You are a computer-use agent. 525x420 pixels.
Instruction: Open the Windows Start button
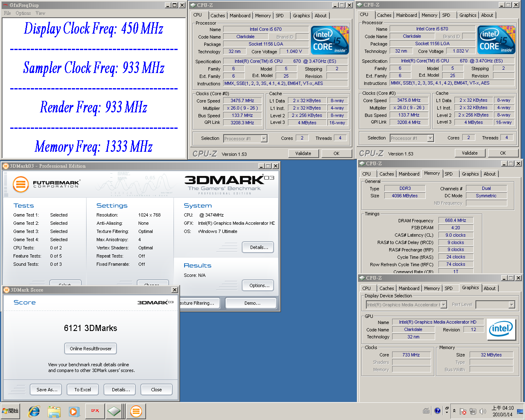click(11, 411)
